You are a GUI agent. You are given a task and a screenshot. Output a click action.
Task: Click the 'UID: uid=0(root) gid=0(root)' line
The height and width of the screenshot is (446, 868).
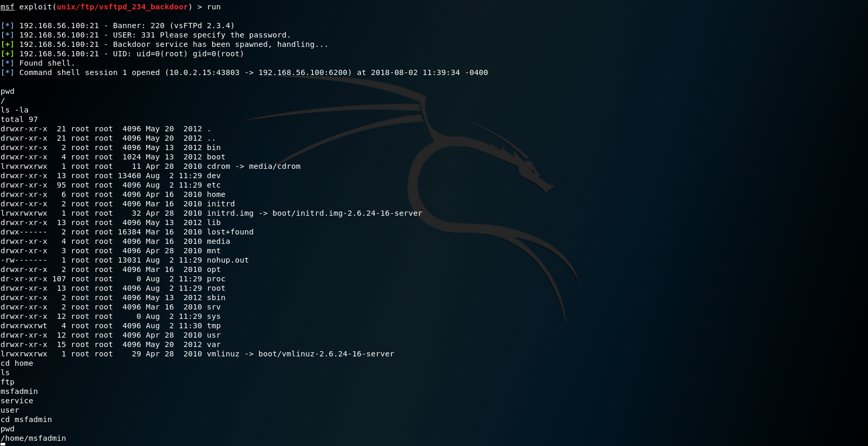pos(122,54)
